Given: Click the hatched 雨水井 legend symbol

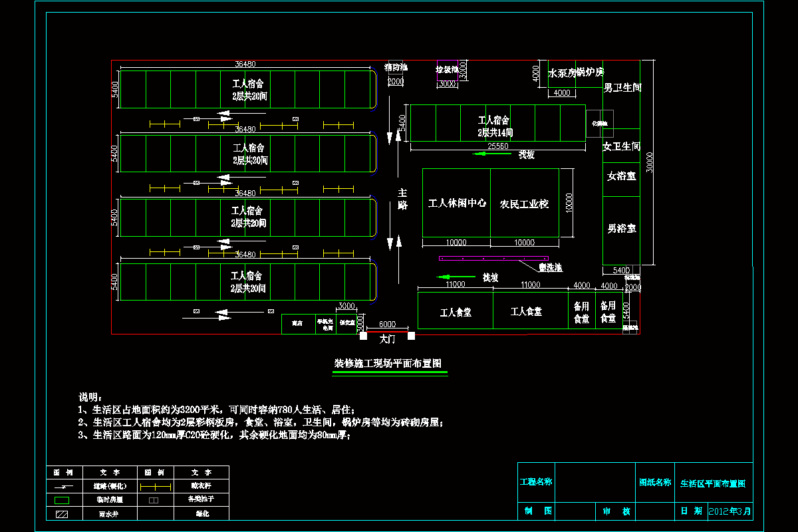Looking at the screenshot, I should [62, 514].
